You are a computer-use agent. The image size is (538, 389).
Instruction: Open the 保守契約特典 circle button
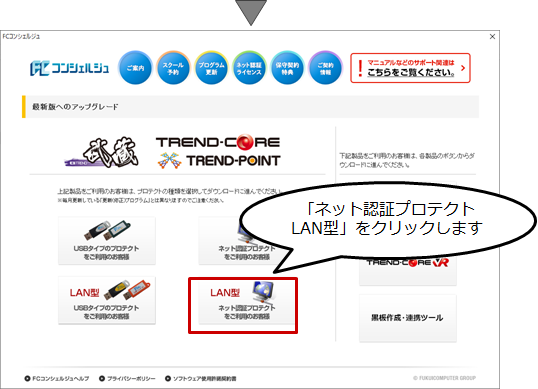288,68
